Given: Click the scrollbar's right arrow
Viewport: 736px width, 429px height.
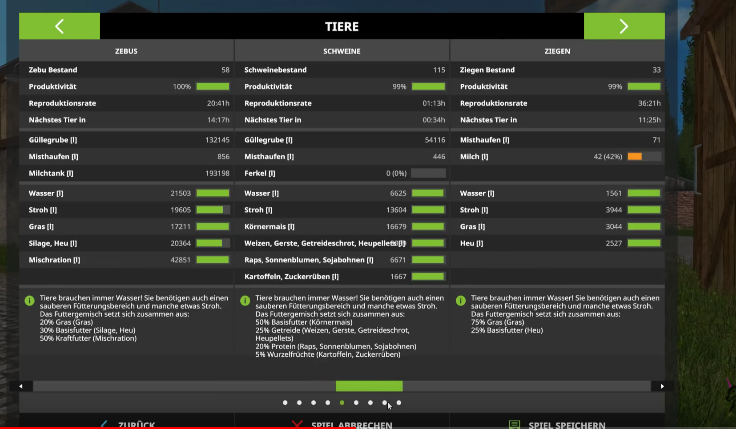Looking at the screenshot, I should click(x=659, y=386).
